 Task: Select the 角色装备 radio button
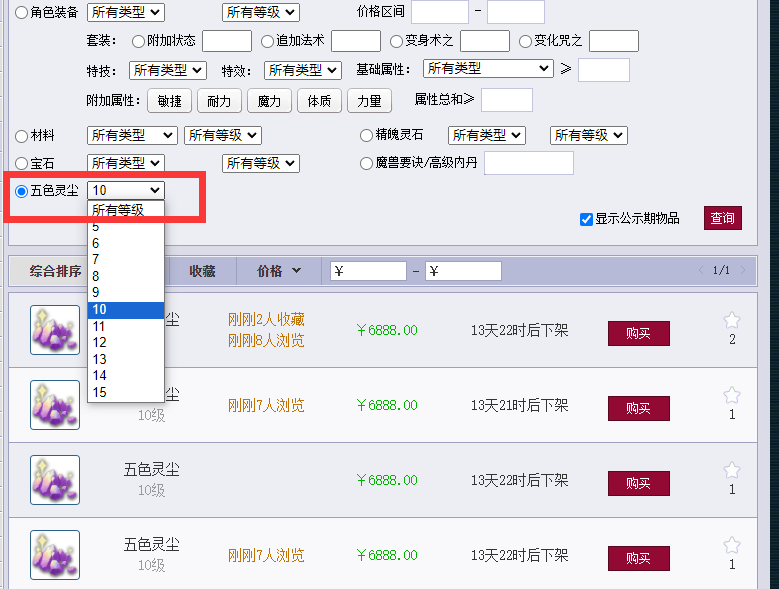(x=22, y=13)
